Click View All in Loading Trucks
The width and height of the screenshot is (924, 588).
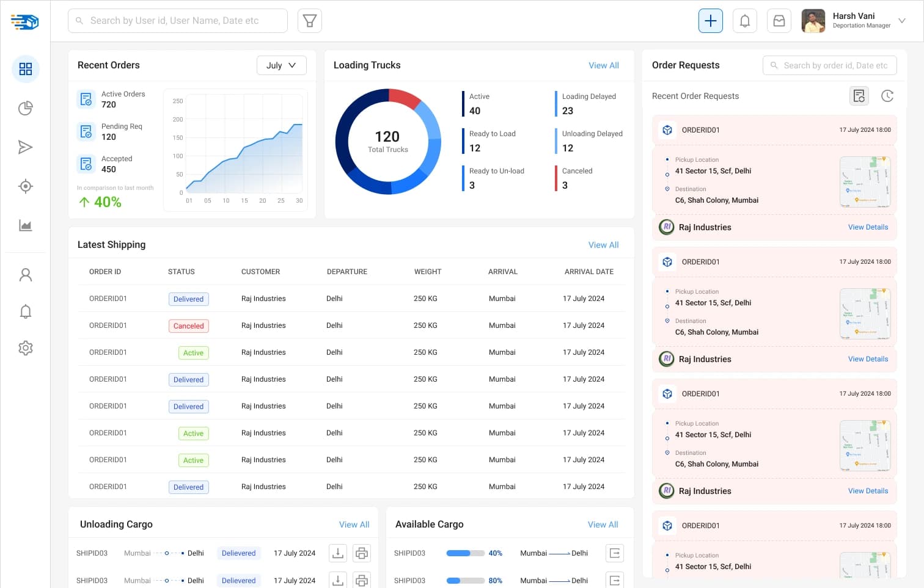pos(603,65)
